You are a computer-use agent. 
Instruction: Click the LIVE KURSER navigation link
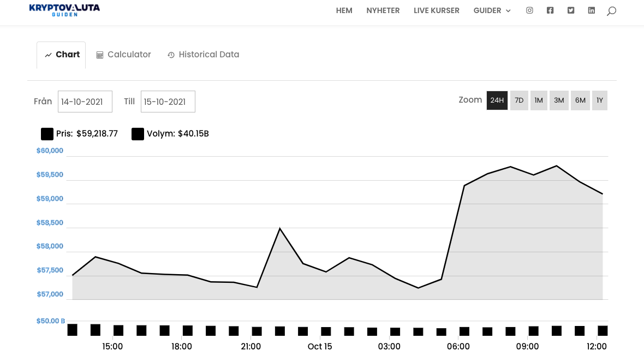pyautogui.click(x=437, y=10)
